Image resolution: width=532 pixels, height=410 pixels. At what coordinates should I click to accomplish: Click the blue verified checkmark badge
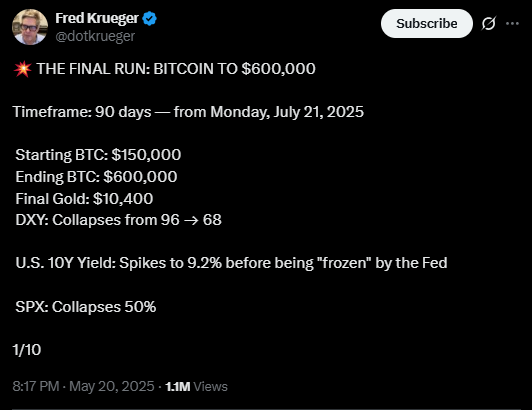[x=149, y=18]
